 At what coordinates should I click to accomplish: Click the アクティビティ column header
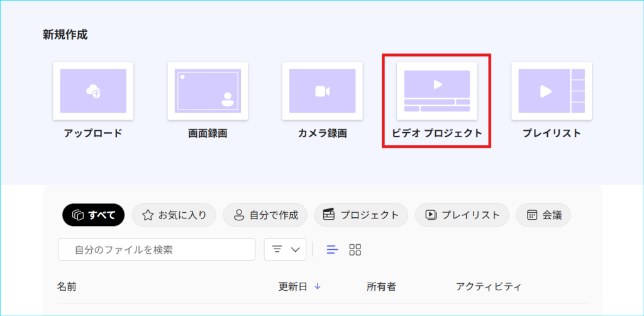click(x=489, y=287)
